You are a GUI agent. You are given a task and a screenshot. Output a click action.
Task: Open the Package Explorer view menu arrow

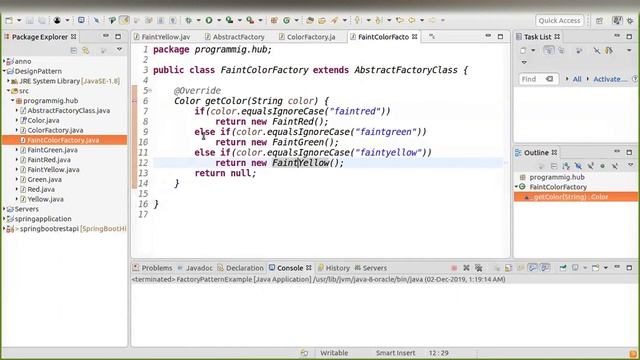click(x=119, y=49)
